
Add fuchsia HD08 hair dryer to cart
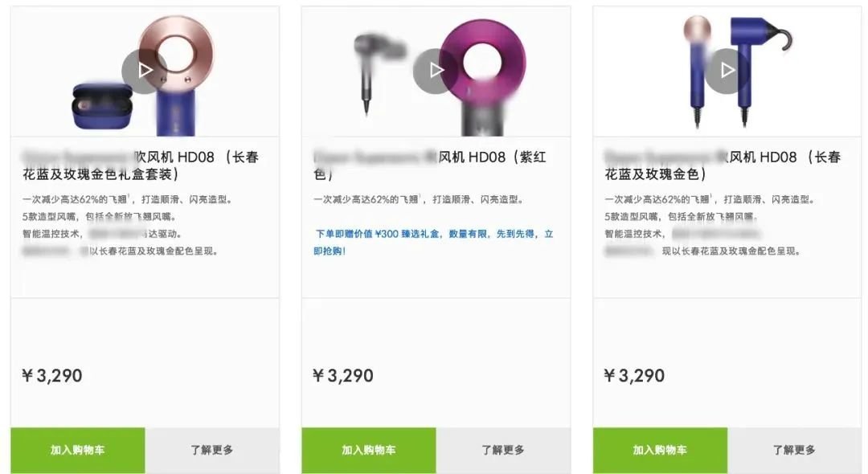click(x=369, y=450)
